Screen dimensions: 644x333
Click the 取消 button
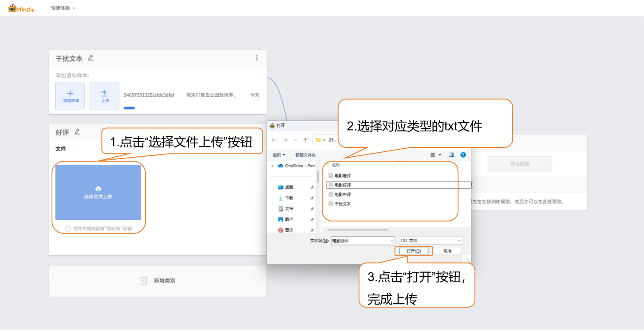click(447, 251)
